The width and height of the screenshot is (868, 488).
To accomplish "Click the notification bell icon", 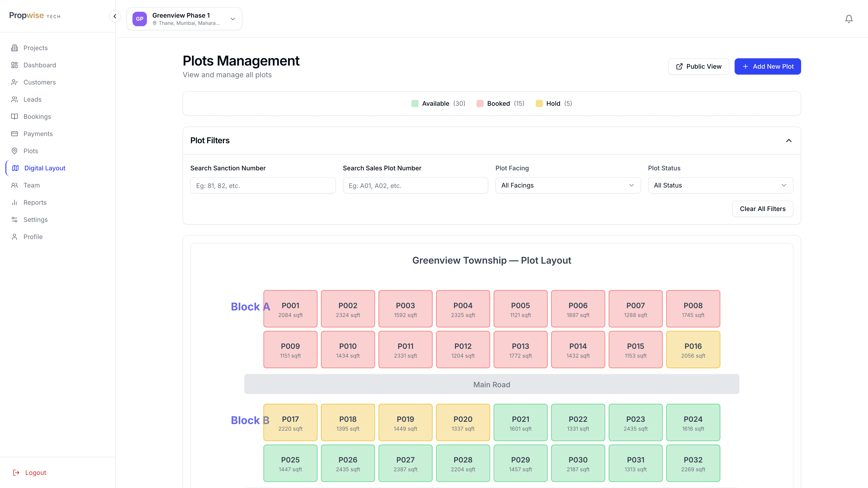I will [849, 19].
